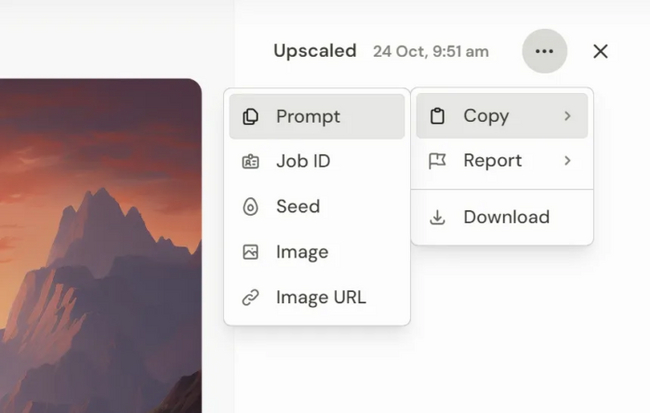650x413 pixels.
Task: Choose Image URL to copy link
Action: (x=320, y=297)
